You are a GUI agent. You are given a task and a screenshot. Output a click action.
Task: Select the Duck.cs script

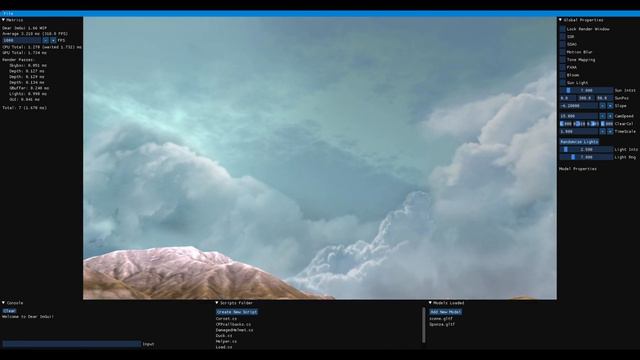[x=224, y=336]
